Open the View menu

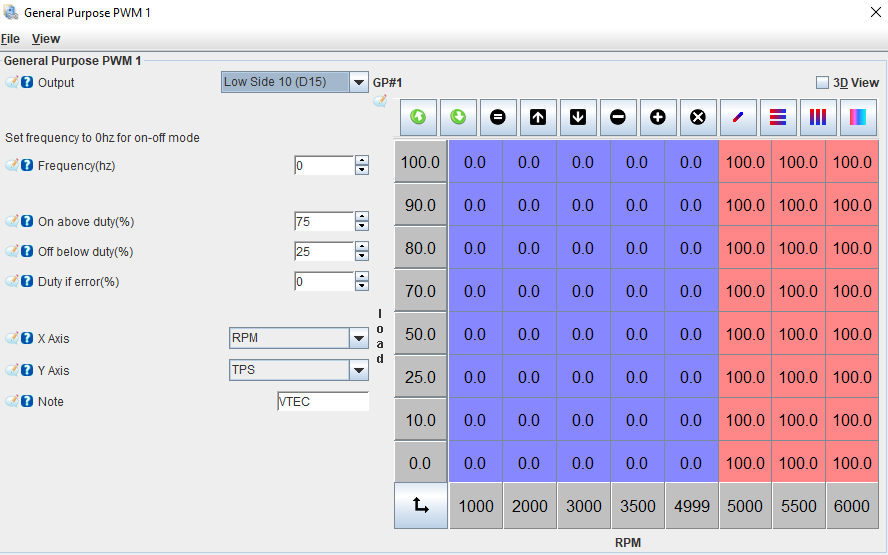(46, 39)
